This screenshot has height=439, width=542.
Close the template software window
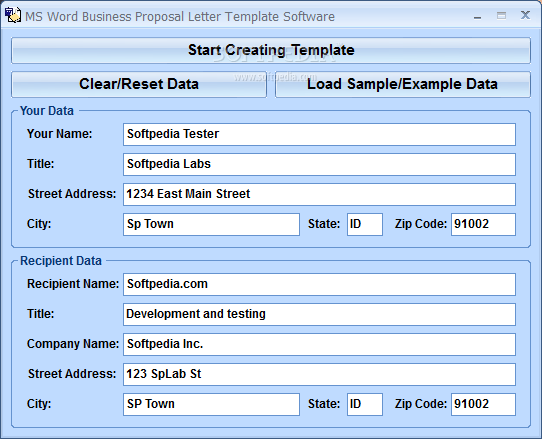point(525,15)
